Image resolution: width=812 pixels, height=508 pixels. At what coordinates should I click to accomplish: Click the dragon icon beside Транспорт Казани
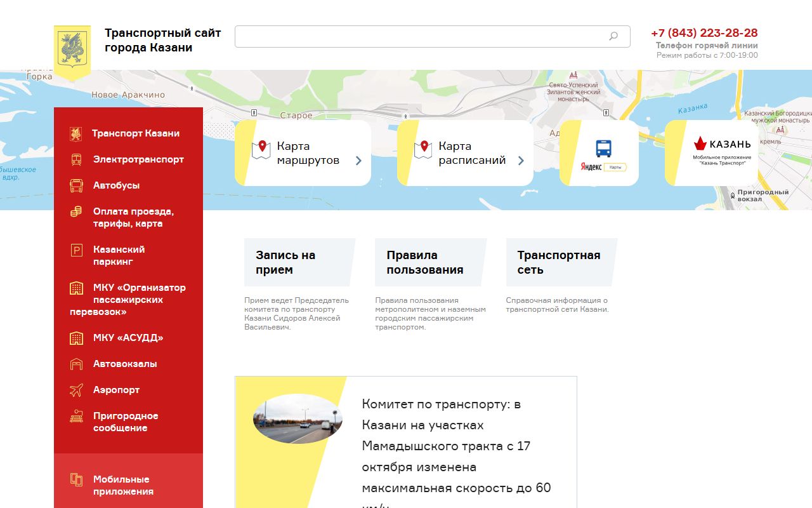[76, 133]
